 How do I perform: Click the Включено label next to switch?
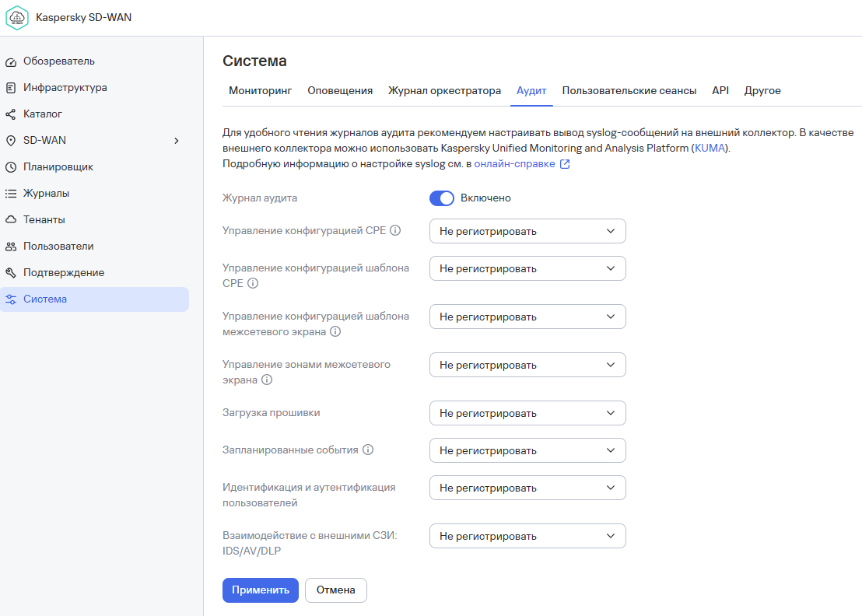485,198
